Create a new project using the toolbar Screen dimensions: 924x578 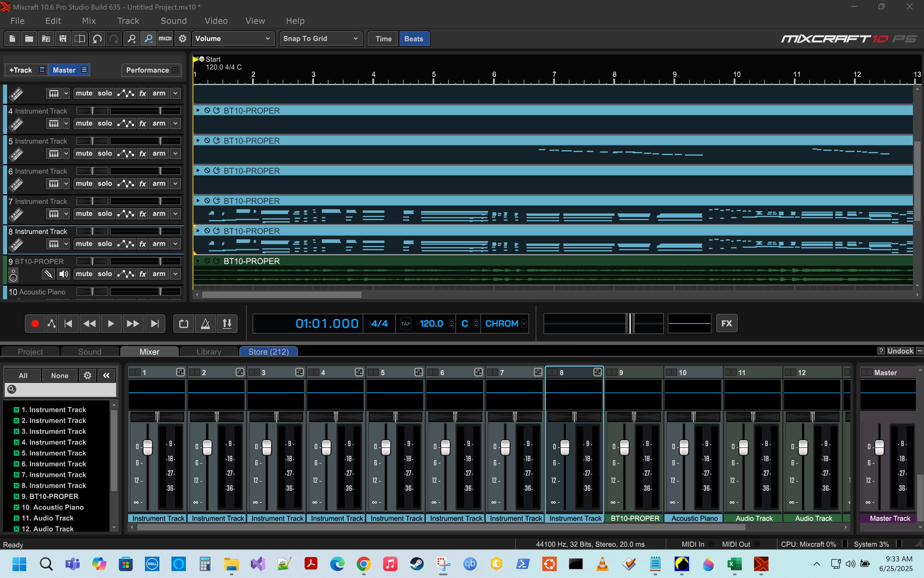[12, 39]
